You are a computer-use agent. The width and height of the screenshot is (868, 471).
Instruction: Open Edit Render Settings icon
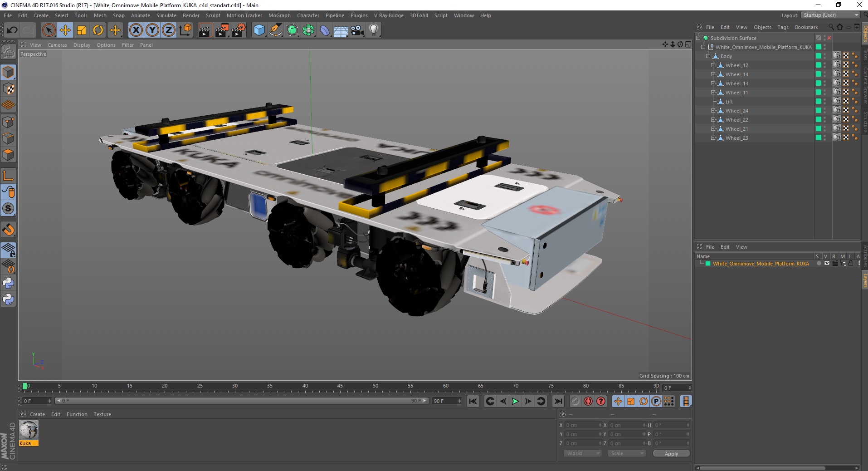click(x=238, y=30)
